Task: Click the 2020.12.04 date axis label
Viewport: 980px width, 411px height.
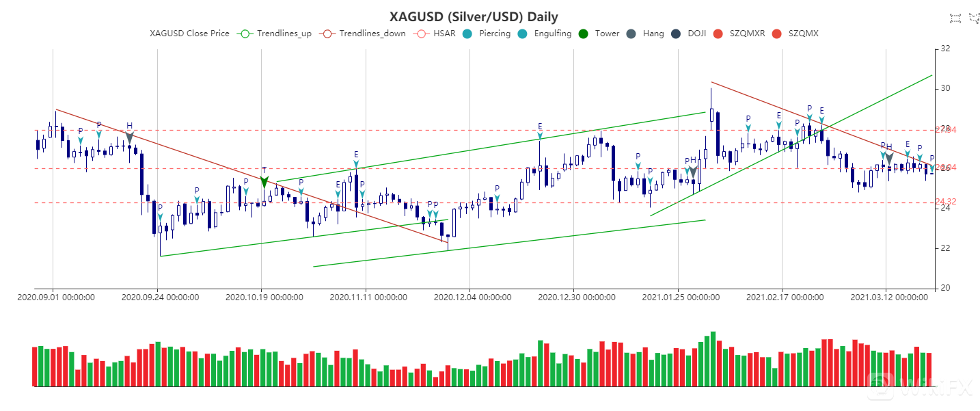Action: [471, 297]
